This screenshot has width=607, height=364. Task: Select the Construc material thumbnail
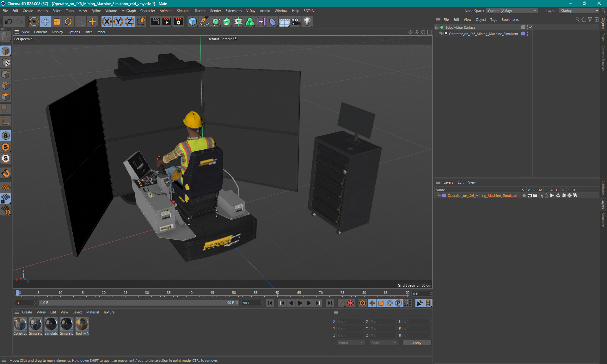pyautogui.click(x=20, y=326)
